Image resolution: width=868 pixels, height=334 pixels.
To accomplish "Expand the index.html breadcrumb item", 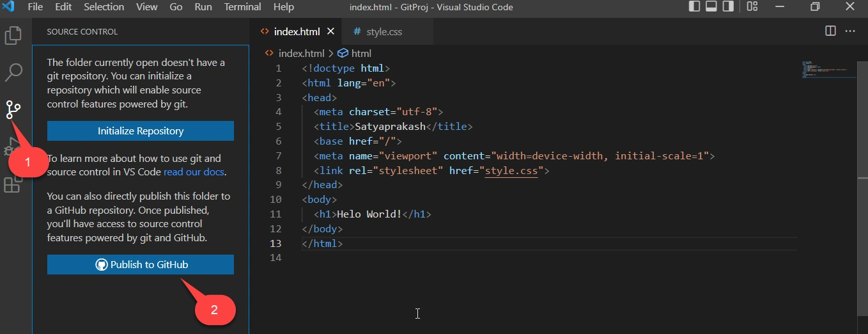I will [x=295, y=53].
